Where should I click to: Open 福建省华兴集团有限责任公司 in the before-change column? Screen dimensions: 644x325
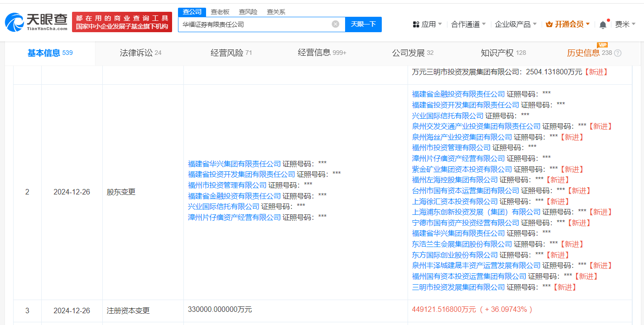click(x=235, y=164)
